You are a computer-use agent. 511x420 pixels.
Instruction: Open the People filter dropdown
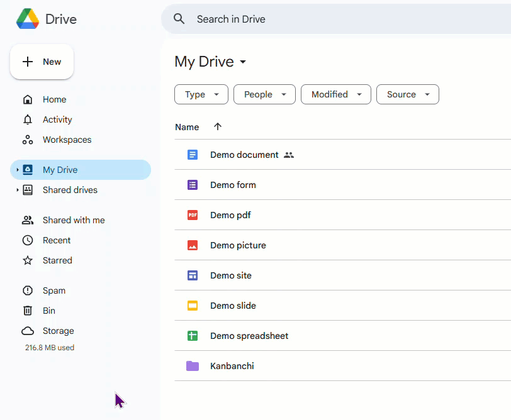tap(264, 94)
